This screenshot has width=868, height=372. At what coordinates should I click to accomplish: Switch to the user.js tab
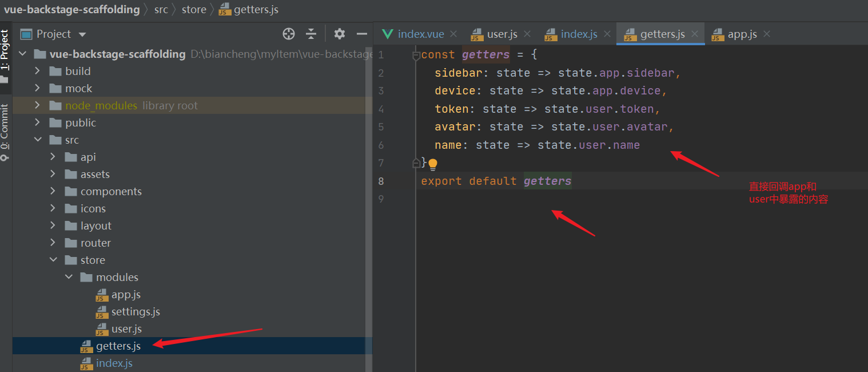click(502, 34)
